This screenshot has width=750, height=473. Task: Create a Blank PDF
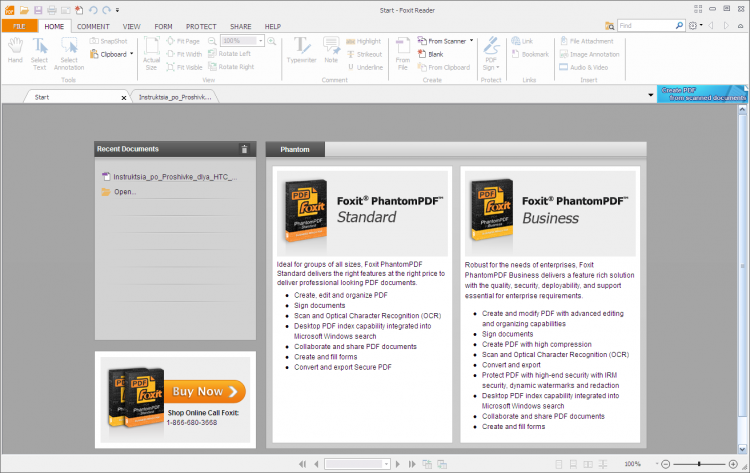[430, 54]
